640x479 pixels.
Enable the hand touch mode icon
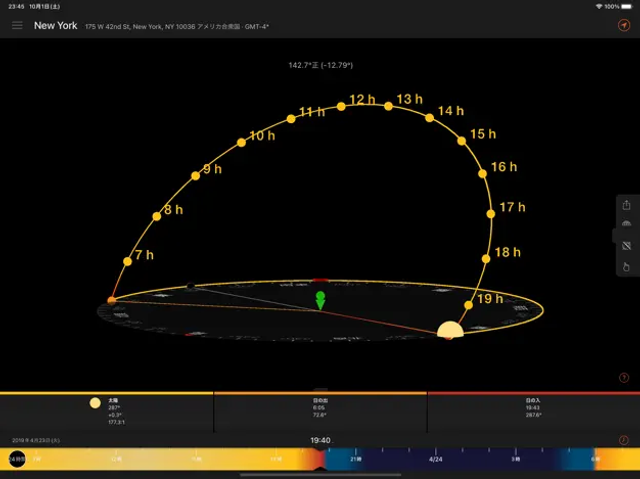626,266
